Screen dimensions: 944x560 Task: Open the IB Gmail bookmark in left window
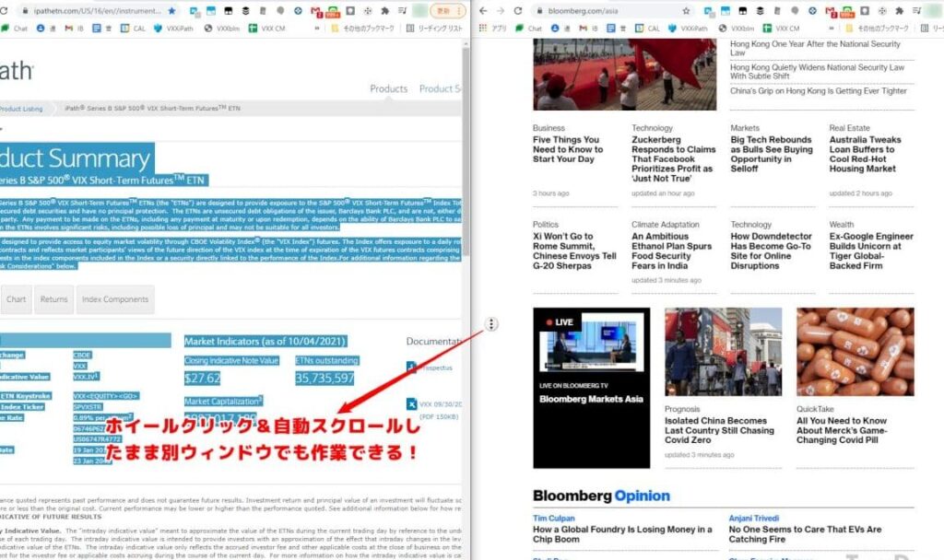tap(74, 29)
